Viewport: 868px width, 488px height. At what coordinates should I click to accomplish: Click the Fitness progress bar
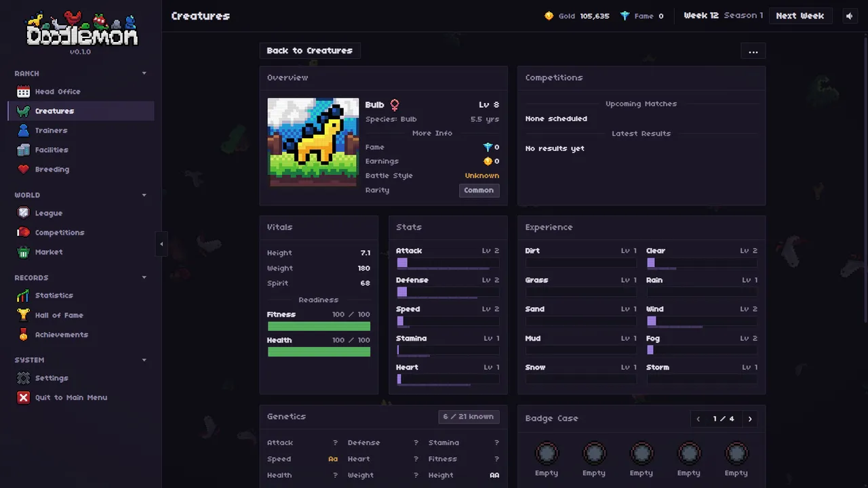pos(319,326)
